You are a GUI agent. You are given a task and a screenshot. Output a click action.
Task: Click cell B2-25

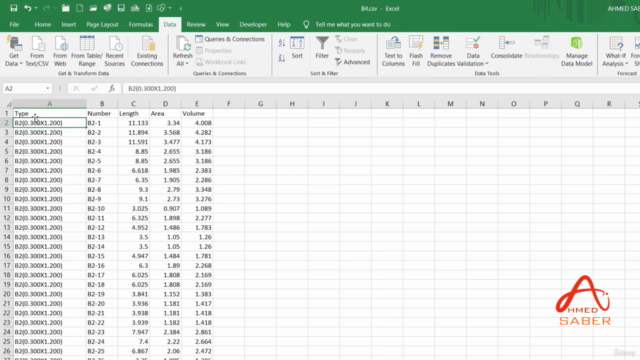(x=102, y=351)
